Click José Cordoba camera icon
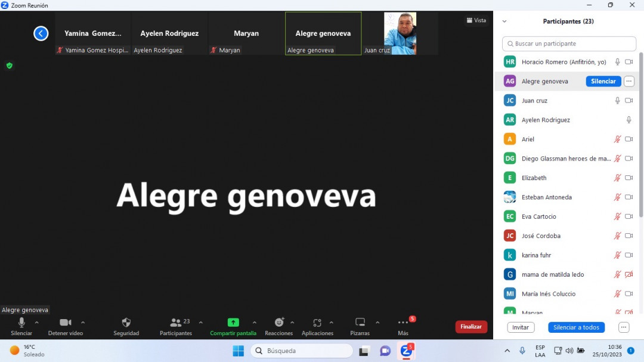 (629, 236)
